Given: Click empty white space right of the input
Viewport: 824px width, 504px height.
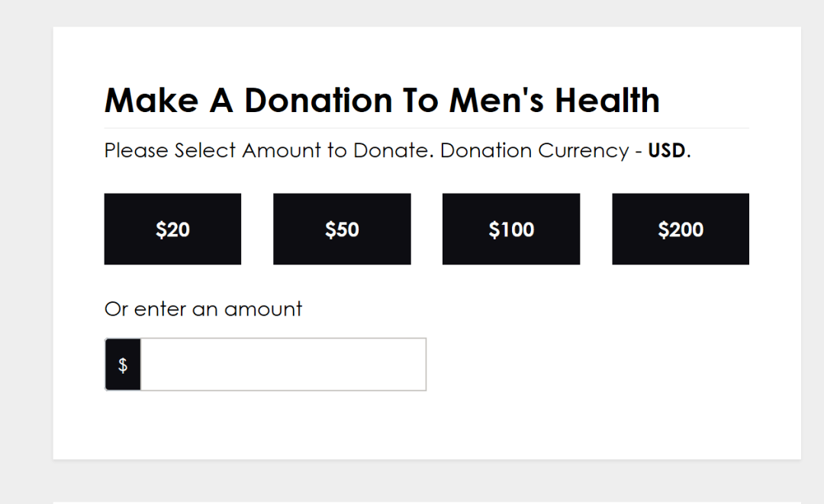Looking at the screenshot, I should (x=610, y=364).
